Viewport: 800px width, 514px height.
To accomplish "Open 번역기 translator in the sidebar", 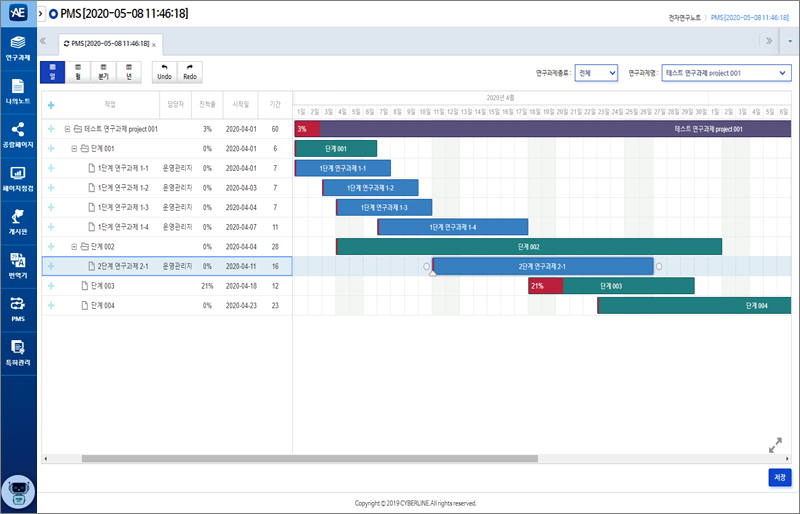I will [18, 264].
